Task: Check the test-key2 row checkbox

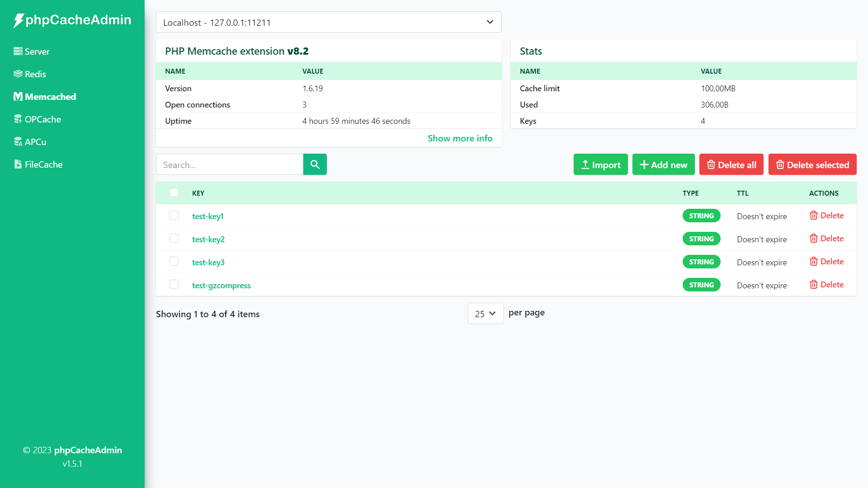Action: coord(174,238)
